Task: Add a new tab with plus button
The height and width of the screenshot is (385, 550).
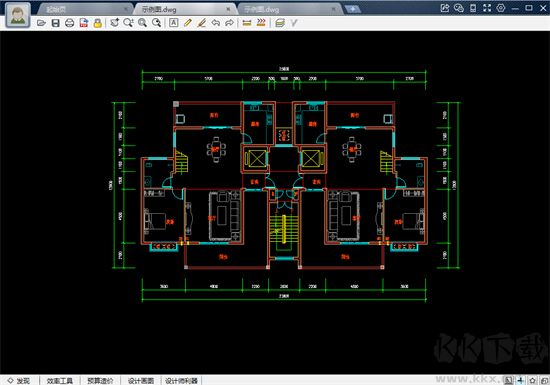Action: click(x=352, y=9)
